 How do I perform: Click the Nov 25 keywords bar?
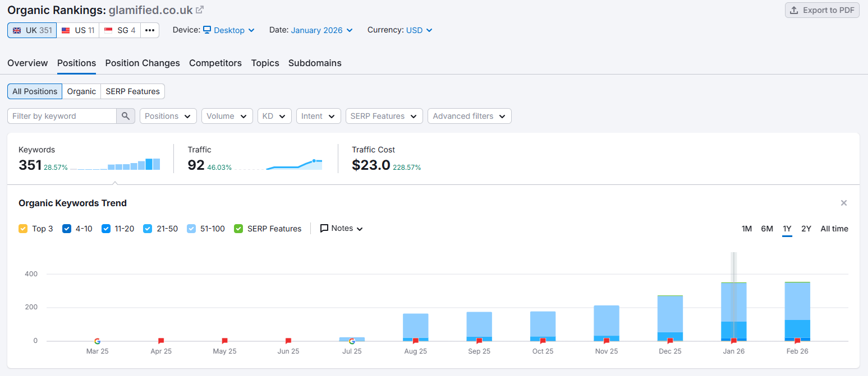607,323
